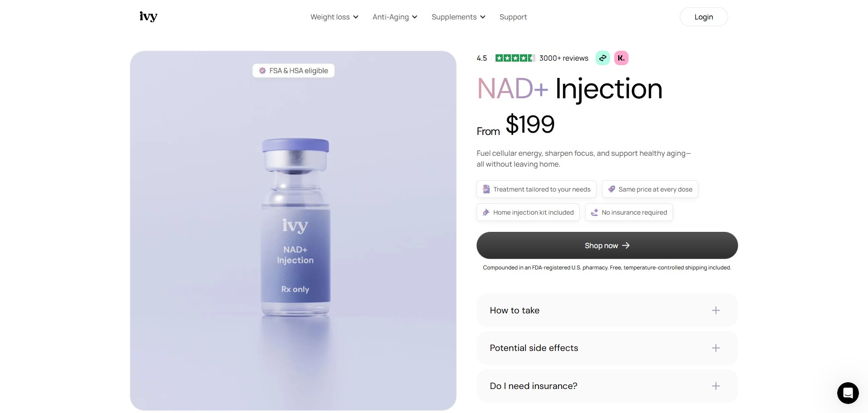Click the Treatment tailored document icon
Viewport: 868px width, 413px height.
pos(486,189)
